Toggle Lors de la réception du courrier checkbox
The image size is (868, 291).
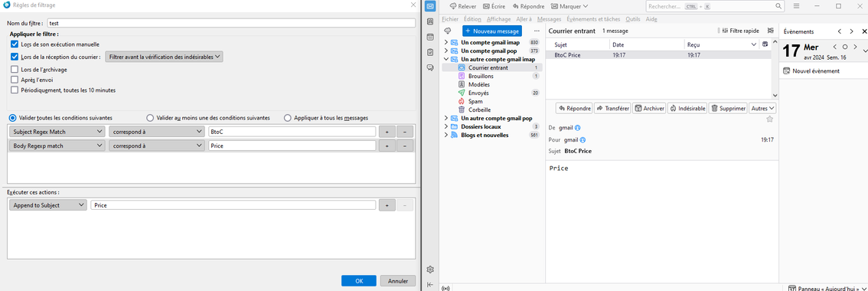click(15, 57)
